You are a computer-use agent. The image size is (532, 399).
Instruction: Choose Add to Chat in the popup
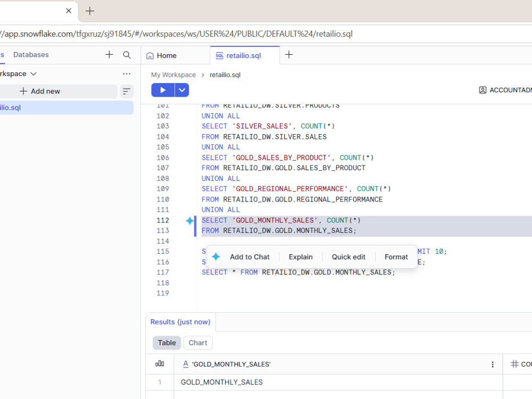click(x=250, y=257)
